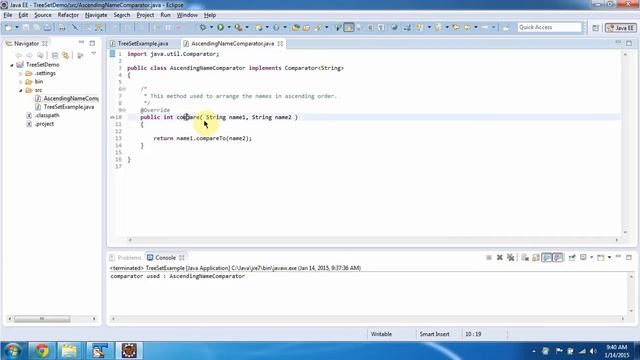Click the Open Console icon
Screen dimensions: 640x360
[x=600, y=258]
